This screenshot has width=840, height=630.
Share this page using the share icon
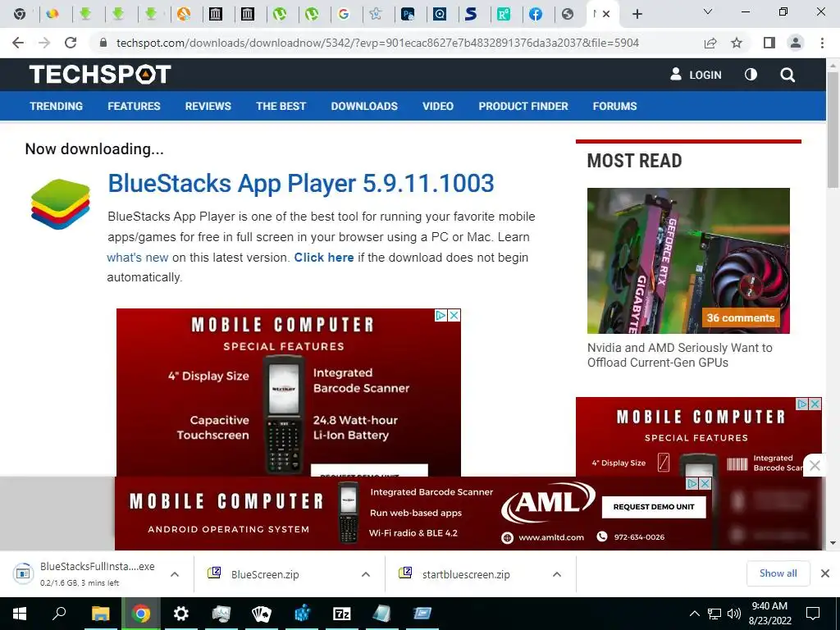(710, 43)
